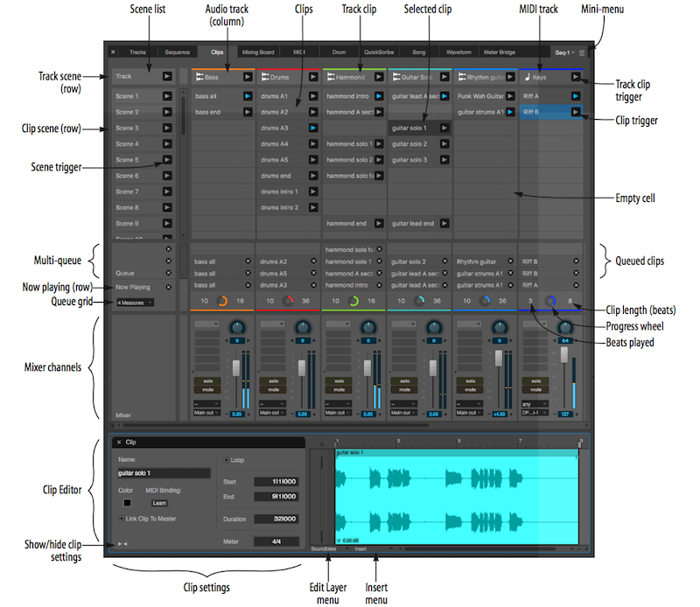Viewport: 700px width, 607px height.
Task: Select the 'drums end' clip cell
Action: click(289, 176)
